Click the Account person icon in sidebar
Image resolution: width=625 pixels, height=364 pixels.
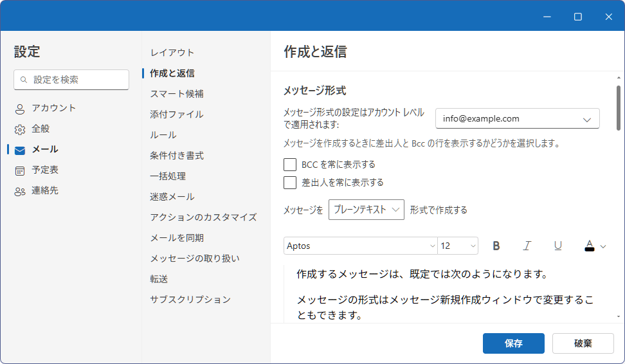20,109
